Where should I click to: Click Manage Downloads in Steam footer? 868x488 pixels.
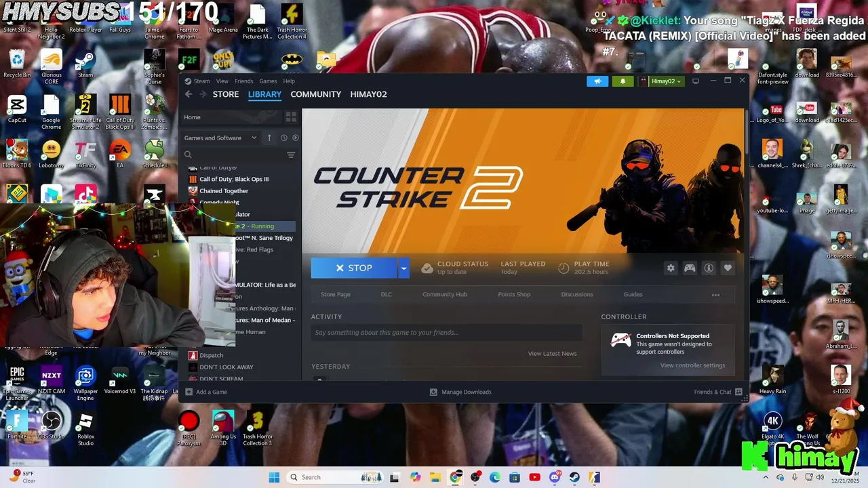[460, 392]
